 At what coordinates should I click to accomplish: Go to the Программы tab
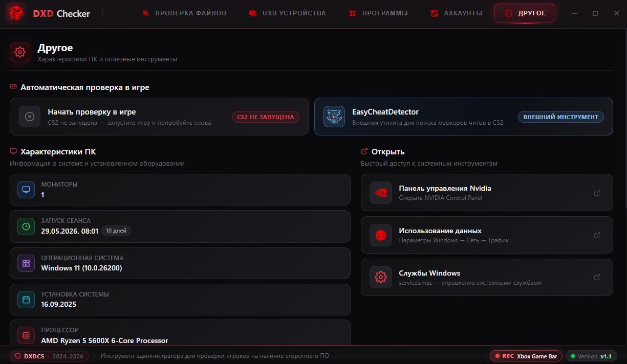tap(378, 13)
